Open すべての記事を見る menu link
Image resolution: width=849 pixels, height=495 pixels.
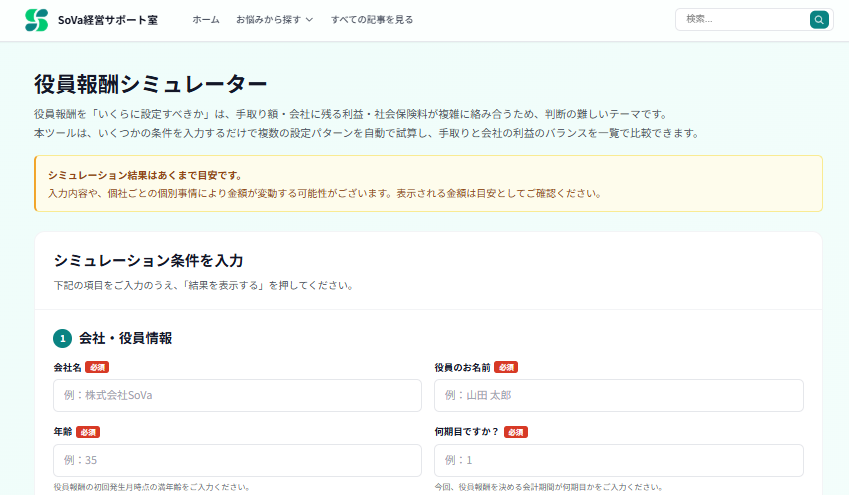pyautogui.click(x=371, y=19)
